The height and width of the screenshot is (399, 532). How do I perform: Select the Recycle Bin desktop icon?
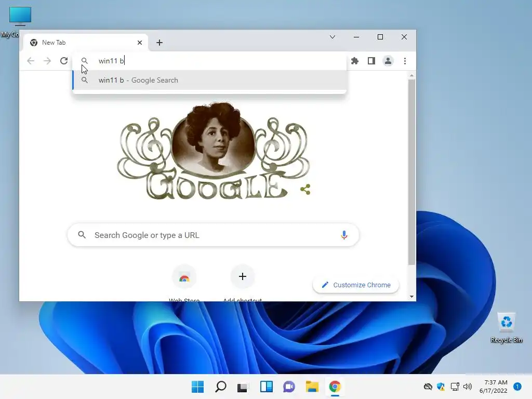(x=506, y=328)
